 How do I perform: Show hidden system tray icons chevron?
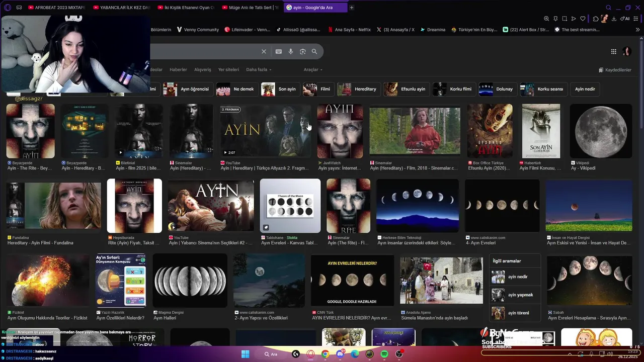[570, 354]
